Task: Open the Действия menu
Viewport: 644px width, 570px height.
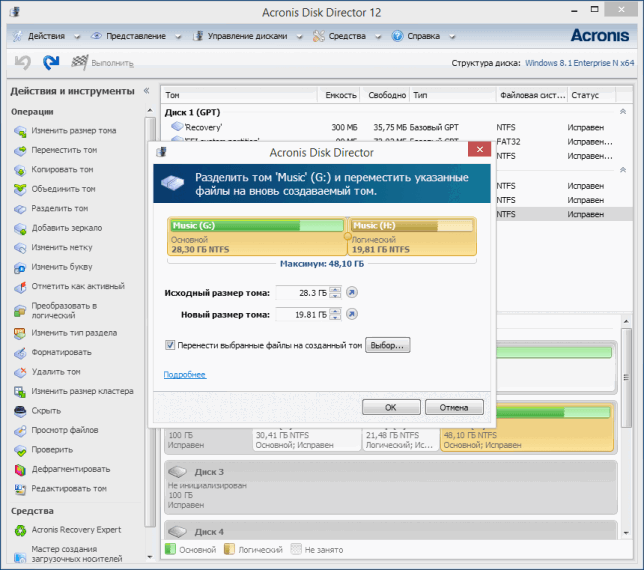Action: 46,36
